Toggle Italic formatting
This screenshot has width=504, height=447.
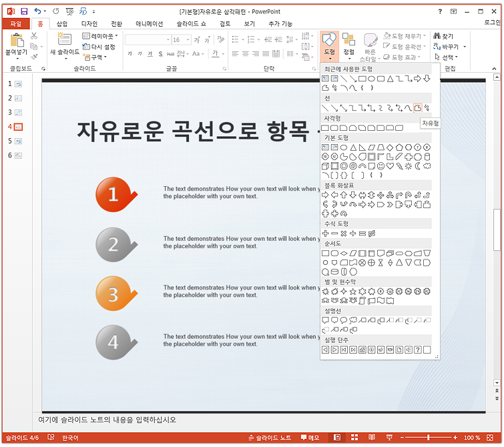click(140, 53)
